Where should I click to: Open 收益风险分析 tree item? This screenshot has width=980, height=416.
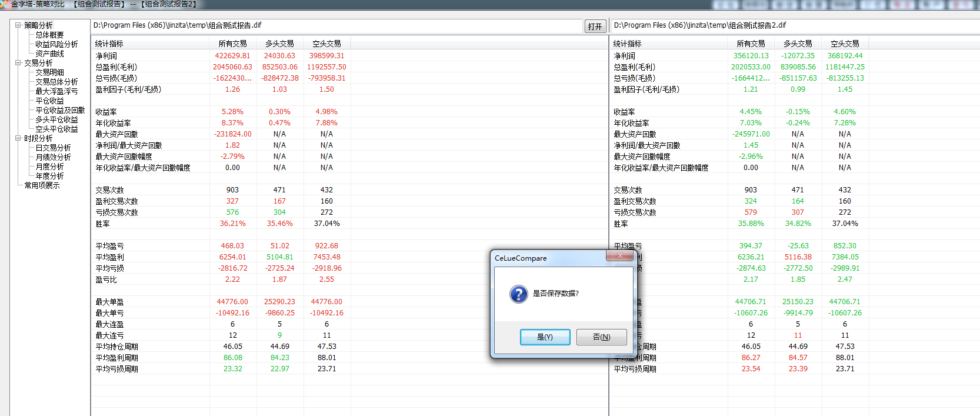(56, 44)
